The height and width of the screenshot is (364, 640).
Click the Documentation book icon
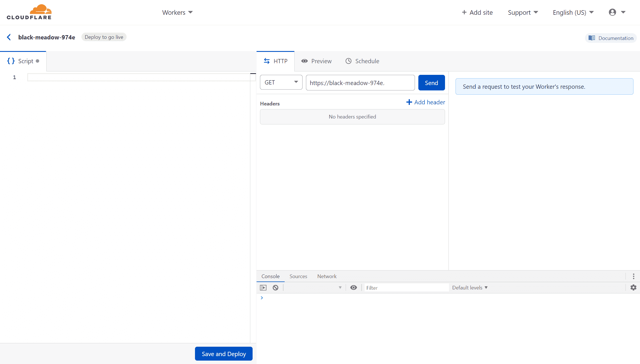(x=592, y=38)
